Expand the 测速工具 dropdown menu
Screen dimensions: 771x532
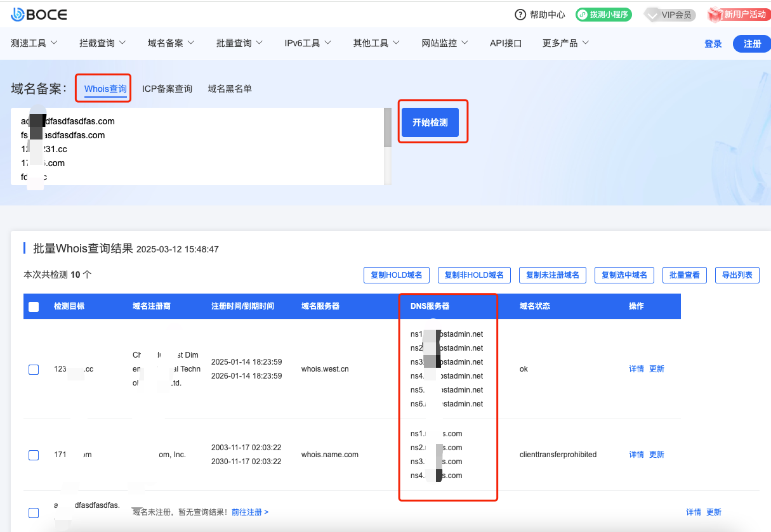pos(34,43)
